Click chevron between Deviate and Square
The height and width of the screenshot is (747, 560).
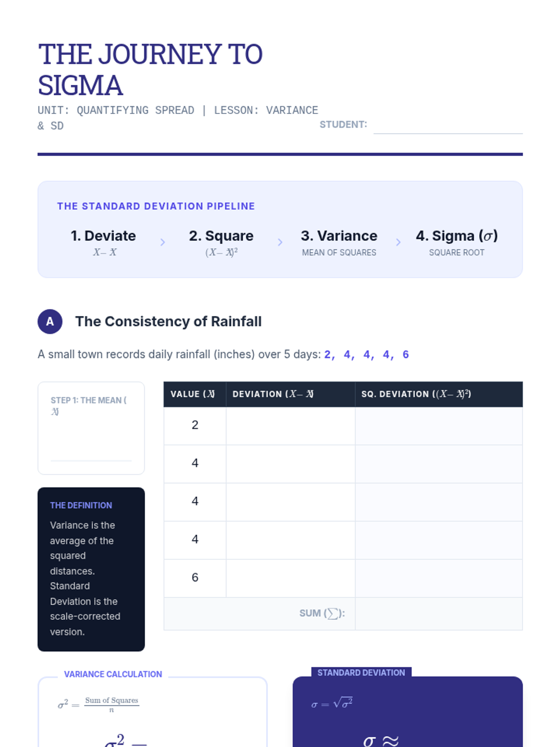162,242
